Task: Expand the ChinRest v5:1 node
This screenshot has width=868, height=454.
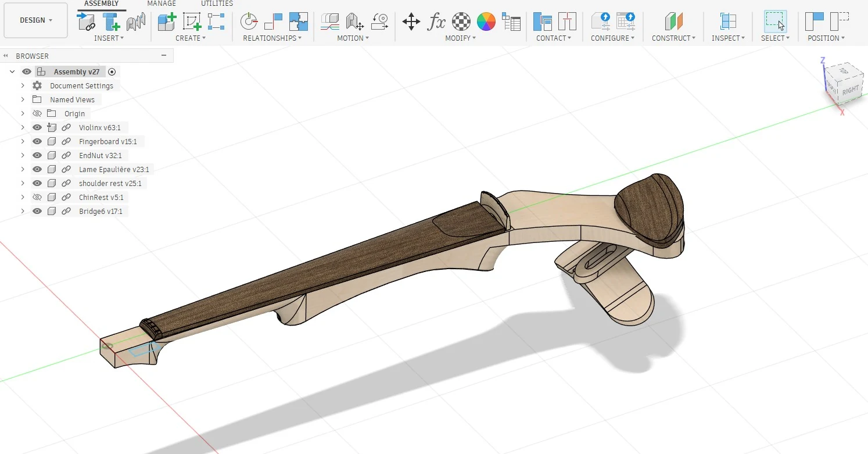Action: coord(23,197)
